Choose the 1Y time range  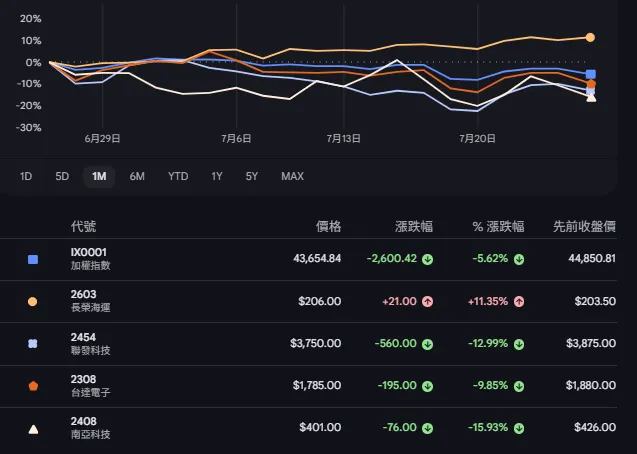click(x=217, y=176)
